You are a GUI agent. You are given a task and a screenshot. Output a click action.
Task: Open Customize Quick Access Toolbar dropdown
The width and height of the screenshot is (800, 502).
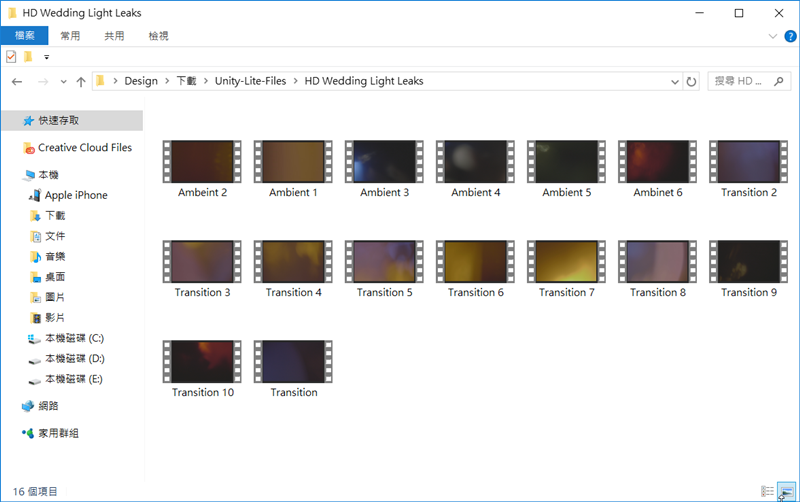click(x=46, y=57)
